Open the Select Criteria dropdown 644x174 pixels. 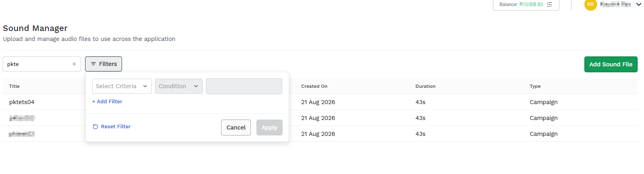(122, 86)
